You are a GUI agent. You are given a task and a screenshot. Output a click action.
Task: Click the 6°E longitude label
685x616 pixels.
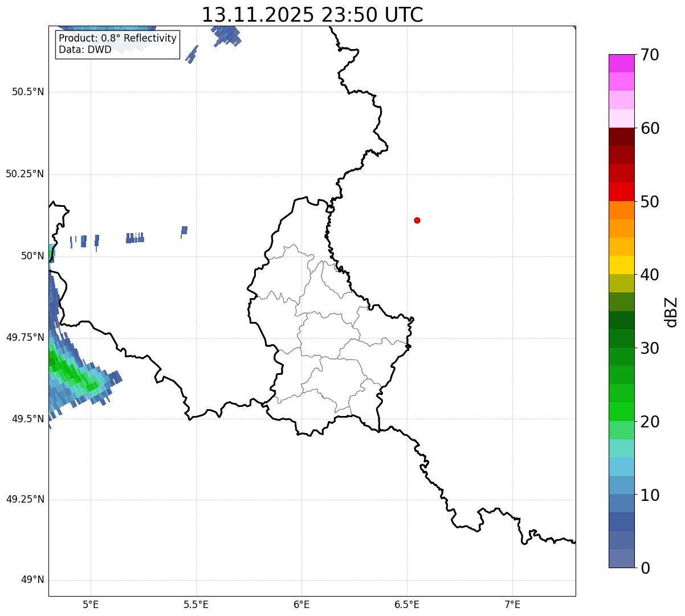301,604
